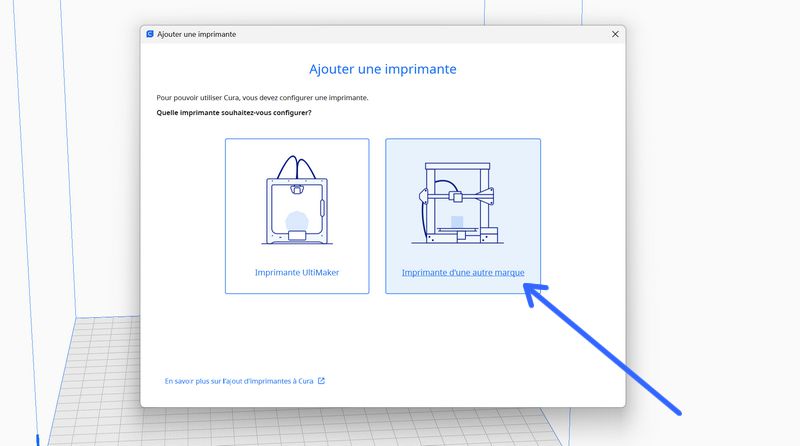Click the UltiMaker printer illustration
Screen dimensions: 800x446
click(x=297, y=200)
